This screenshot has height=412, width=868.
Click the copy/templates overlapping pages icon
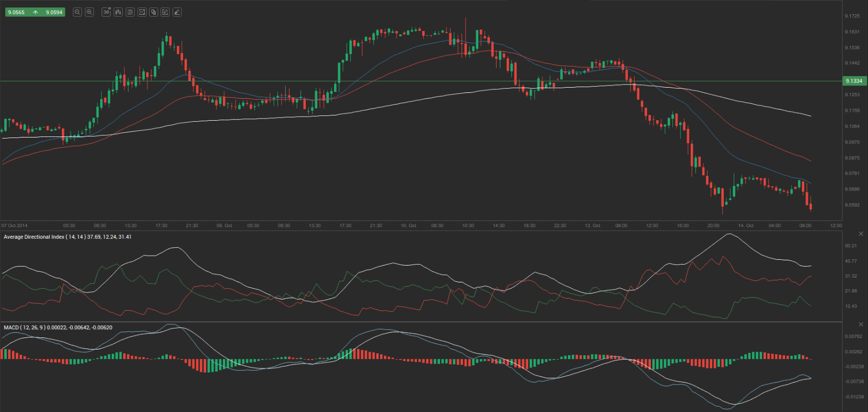154,12
